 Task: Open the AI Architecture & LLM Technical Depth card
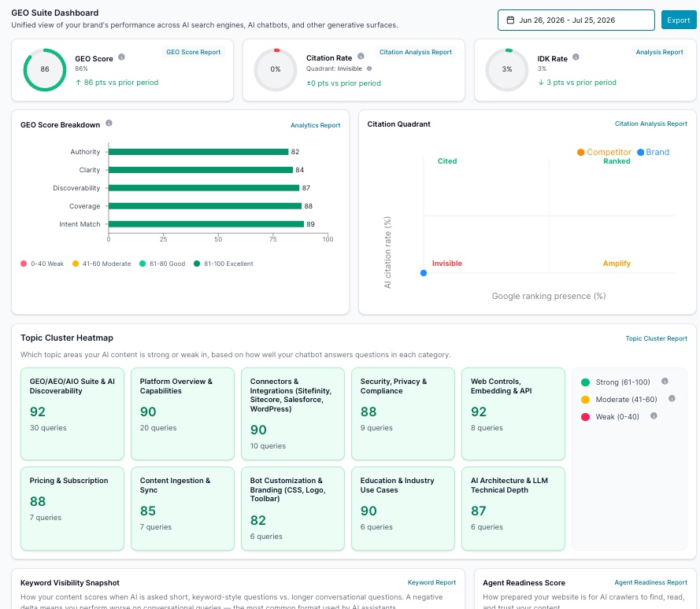click(x=513, y=508)
